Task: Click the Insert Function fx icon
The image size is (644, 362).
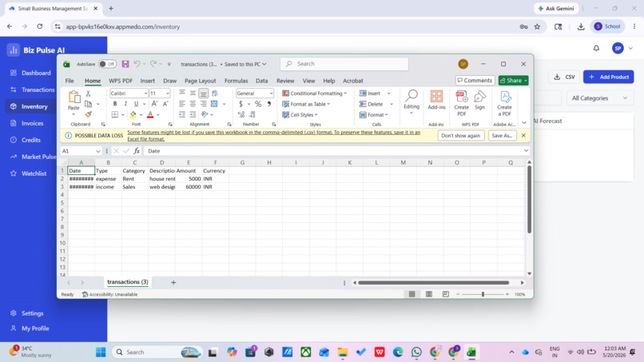Action: click(x=137, y=151)
